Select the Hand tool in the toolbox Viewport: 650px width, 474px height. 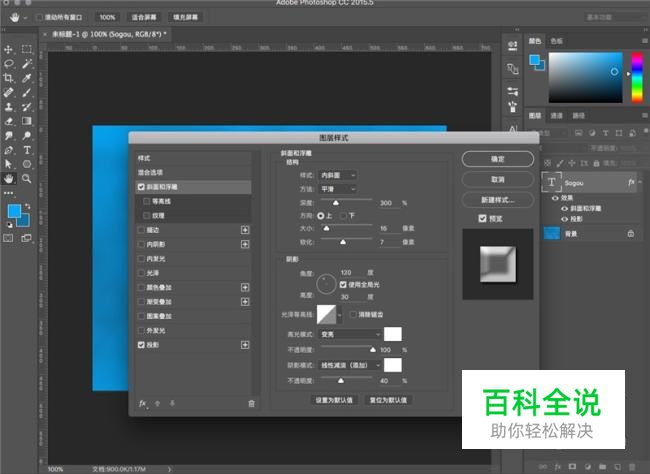(8, 179)
